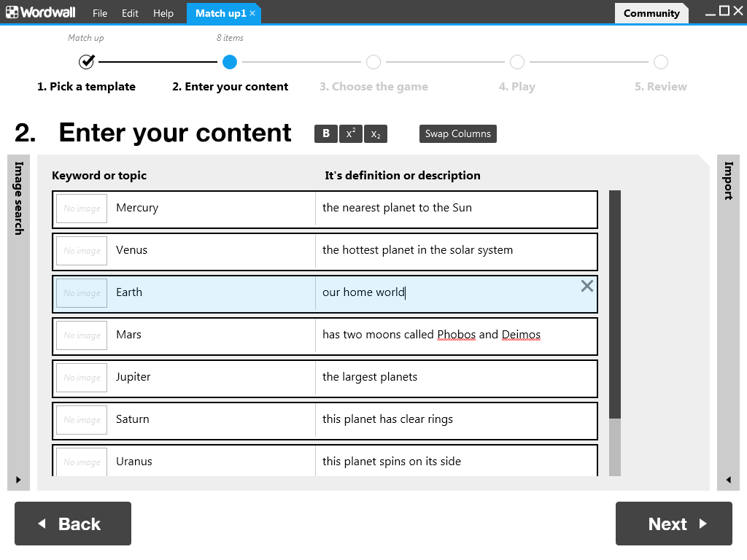Apply subscript formatting
747x560 pixels.
pos(376,133)
